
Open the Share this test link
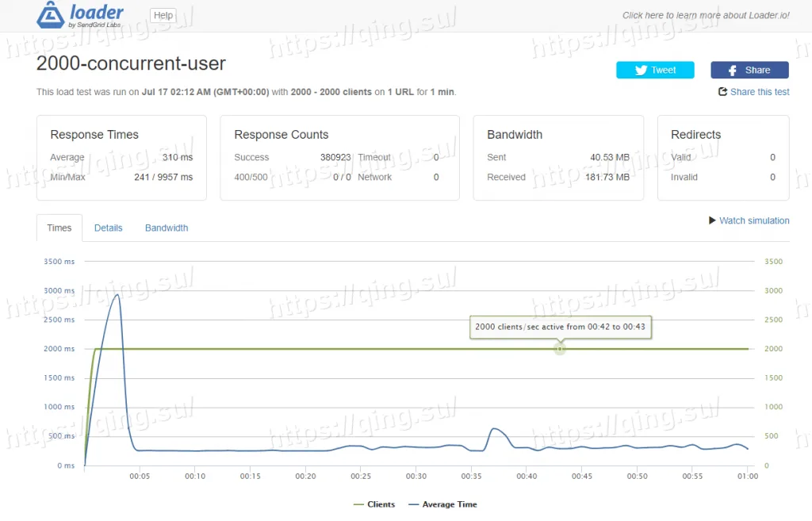[759, 92]
